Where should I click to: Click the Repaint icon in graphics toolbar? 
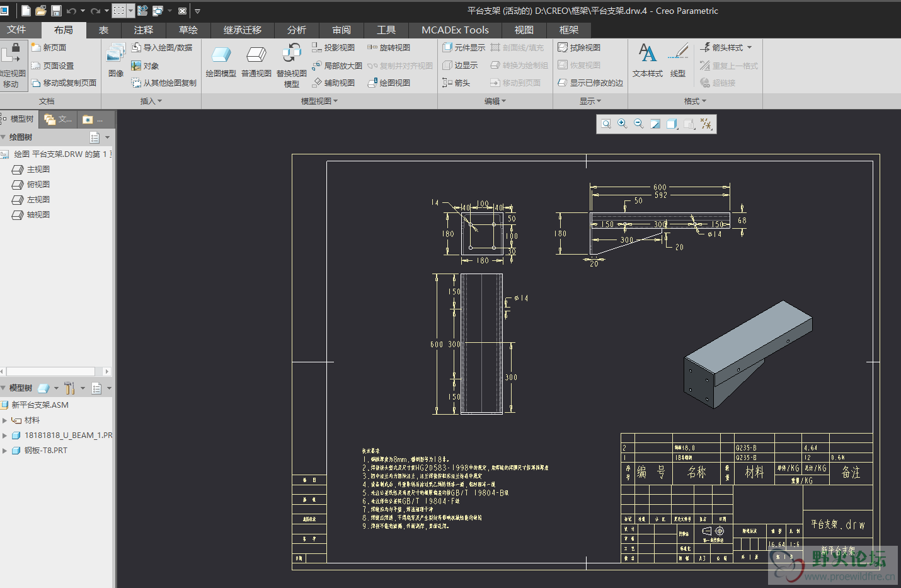tap(655, 124)
